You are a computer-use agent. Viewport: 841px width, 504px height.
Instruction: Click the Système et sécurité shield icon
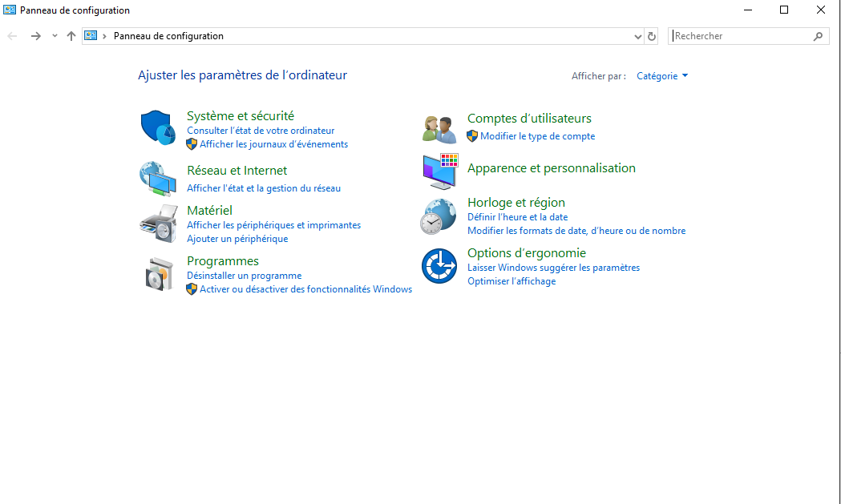(158, 128)
